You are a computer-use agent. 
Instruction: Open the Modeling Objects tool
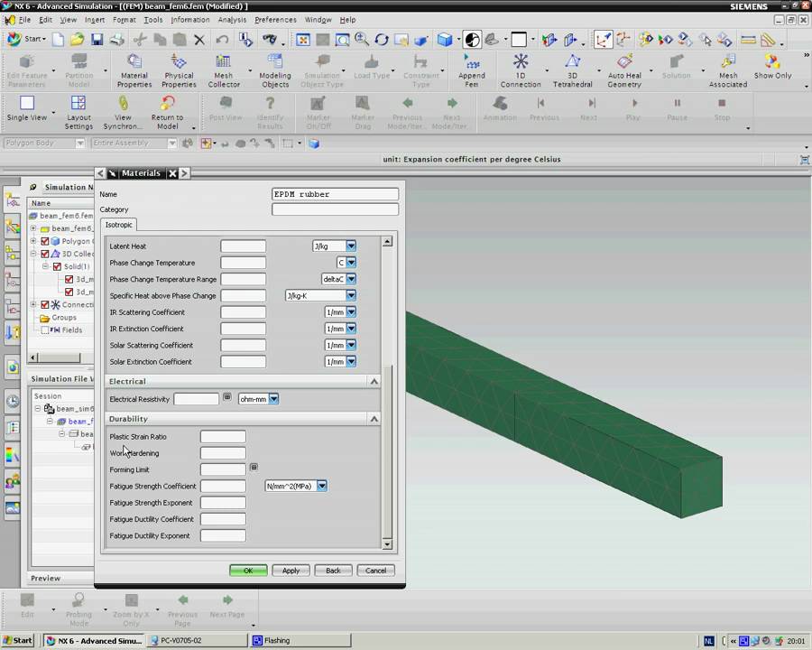[x=275, y=71]
